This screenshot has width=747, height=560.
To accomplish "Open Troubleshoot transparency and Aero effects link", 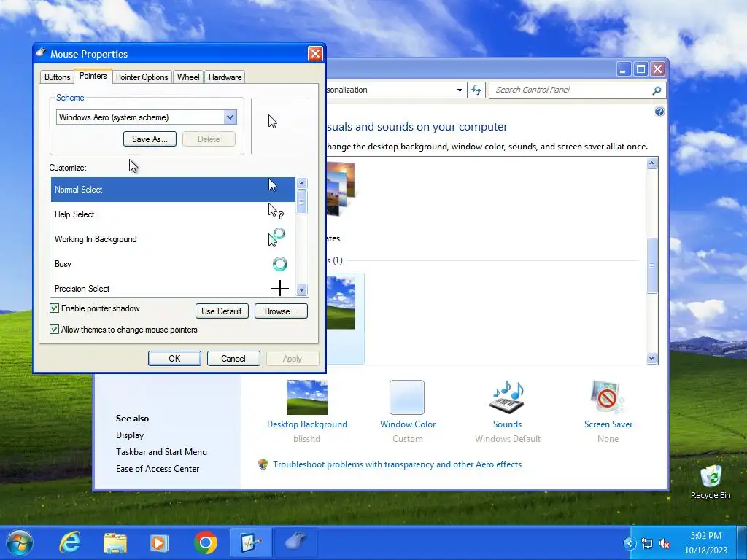I will (397, 464).
